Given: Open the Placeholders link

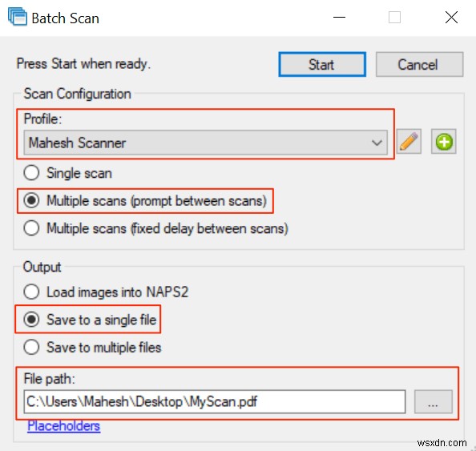Looking at the screenshot, I should coord(64,426).
